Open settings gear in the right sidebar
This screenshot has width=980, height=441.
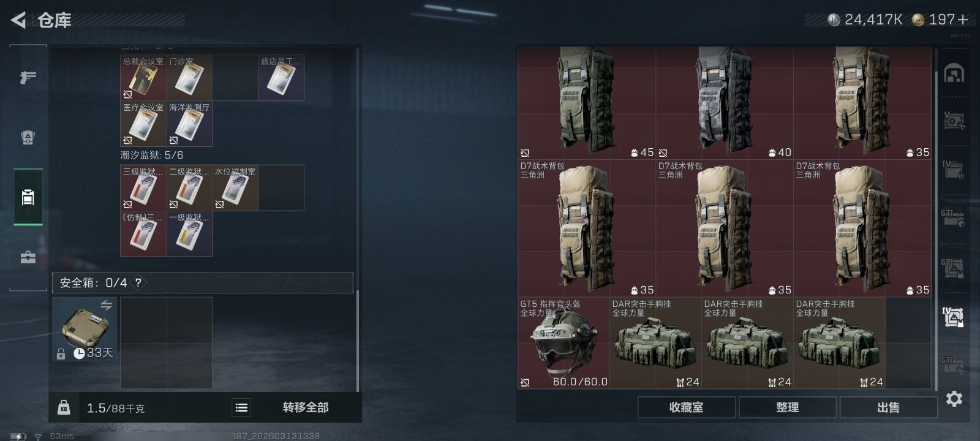(954, 399)
